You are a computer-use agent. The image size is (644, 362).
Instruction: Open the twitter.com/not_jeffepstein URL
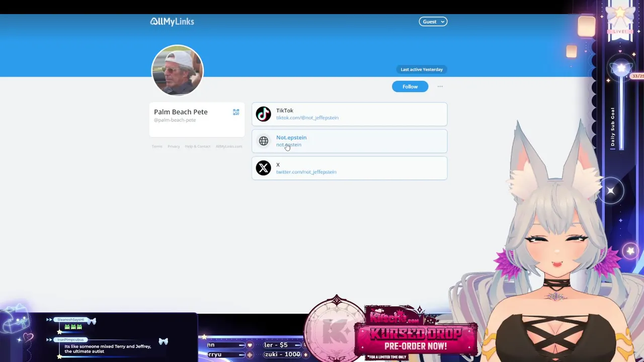(x=306, y=172)
